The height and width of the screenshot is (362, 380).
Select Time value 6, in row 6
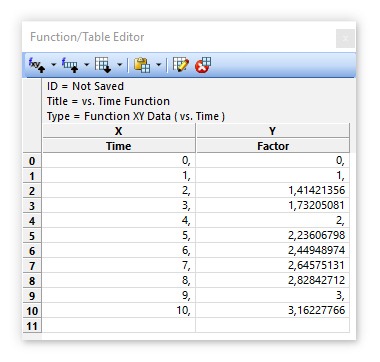pos(119,250)
